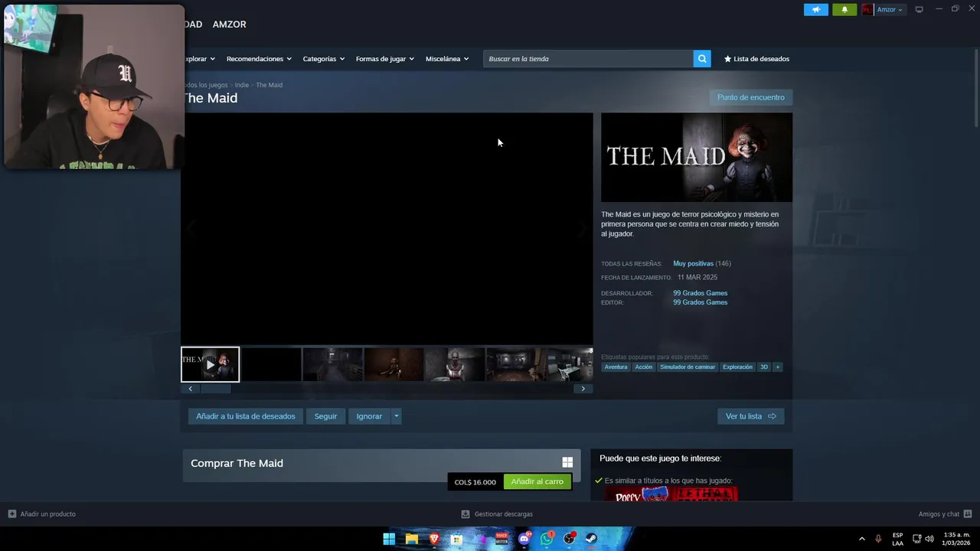Click the Lista de deseados star icon

tap(728, 59)
